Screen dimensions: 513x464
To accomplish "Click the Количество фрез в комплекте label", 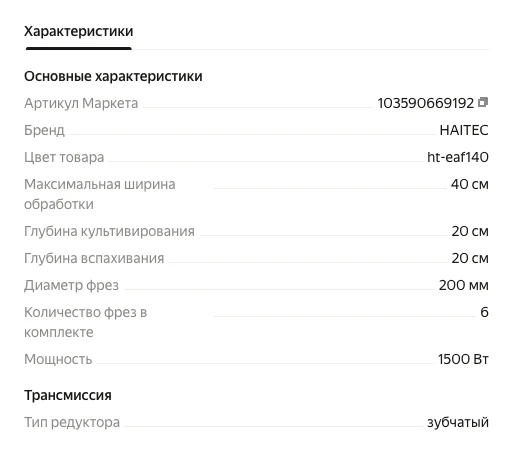I will click(86, 322).
